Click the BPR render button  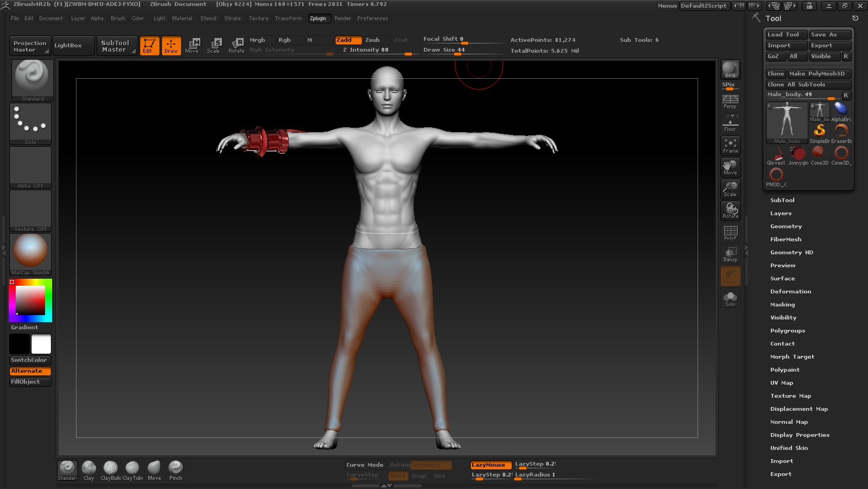730,70
